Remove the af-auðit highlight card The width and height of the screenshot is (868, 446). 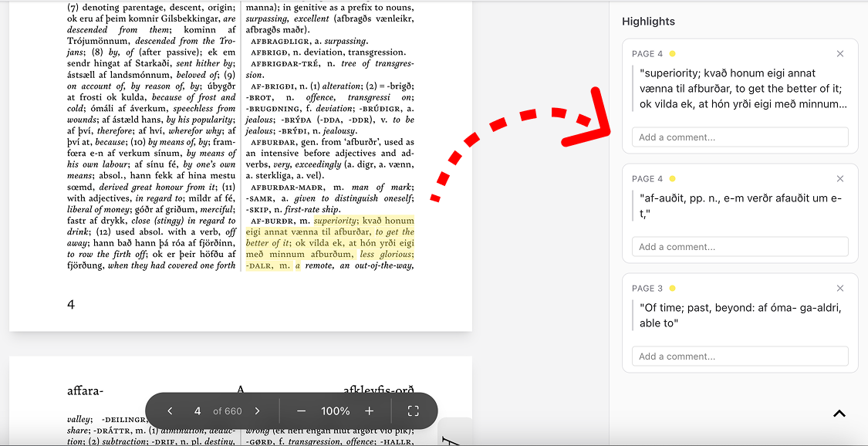click(840, 178)
